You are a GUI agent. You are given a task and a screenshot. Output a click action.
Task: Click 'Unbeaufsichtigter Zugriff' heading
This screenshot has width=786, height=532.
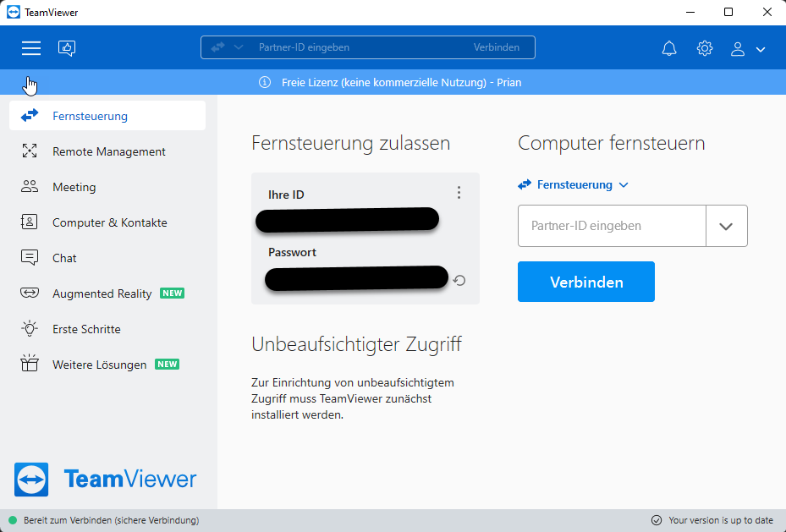coord(356,344)
